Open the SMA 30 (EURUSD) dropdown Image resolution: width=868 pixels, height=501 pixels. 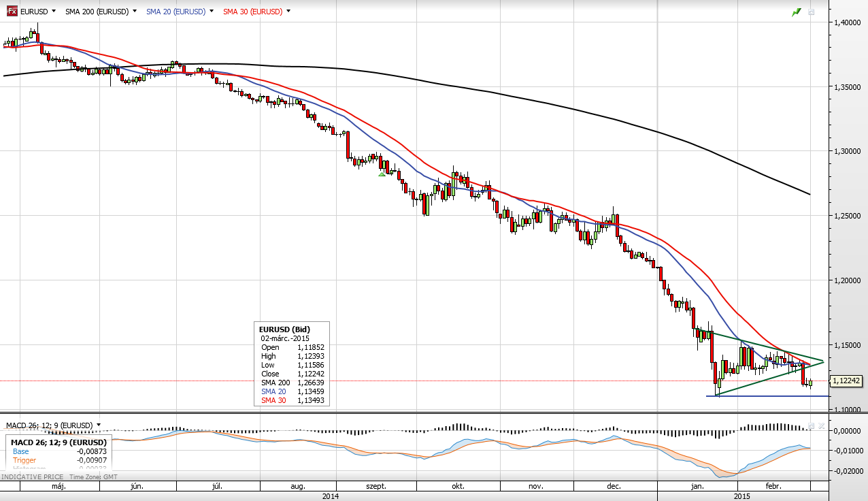tap(289, 12)
